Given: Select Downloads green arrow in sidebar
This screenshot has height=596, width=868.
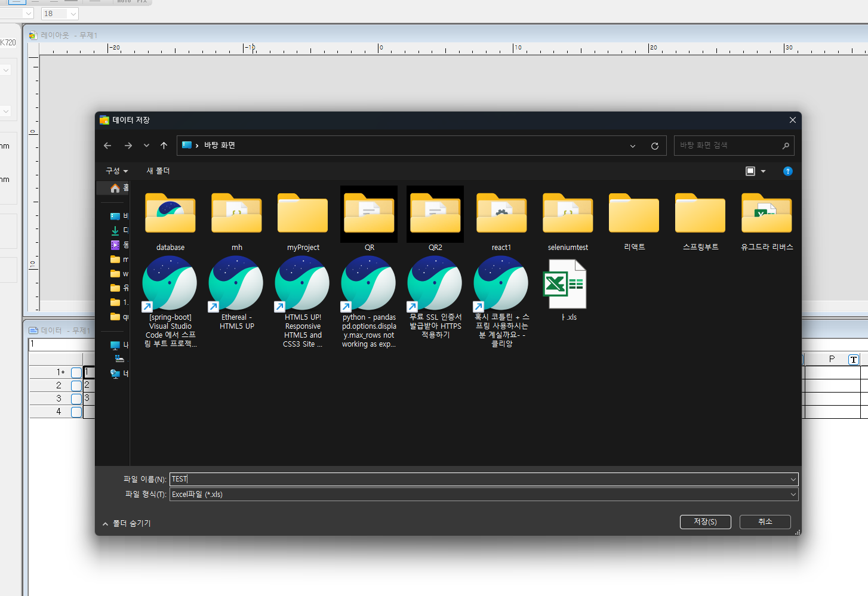Looking at the screenshot, I should [x=115, y=230].
